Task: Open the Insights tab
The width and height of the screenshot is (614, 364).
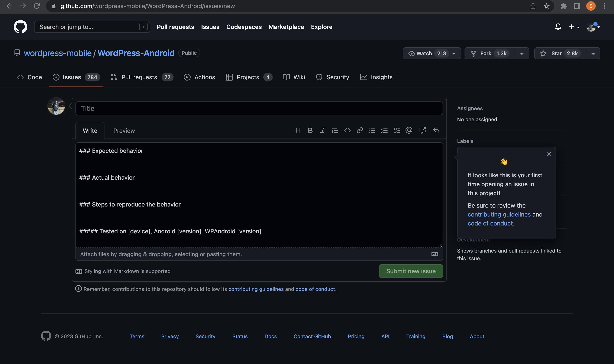Action: (376, 77)
